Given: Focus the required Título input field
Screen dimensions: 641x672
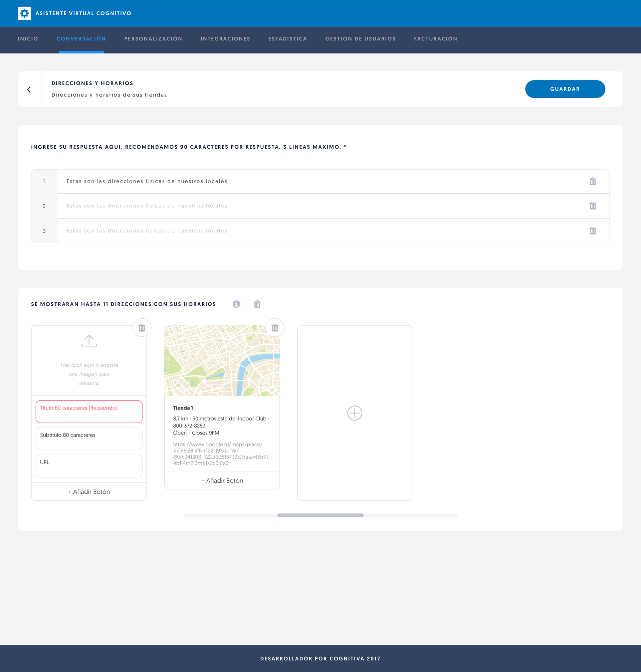Looking at the screenshot, I should 89,411.
